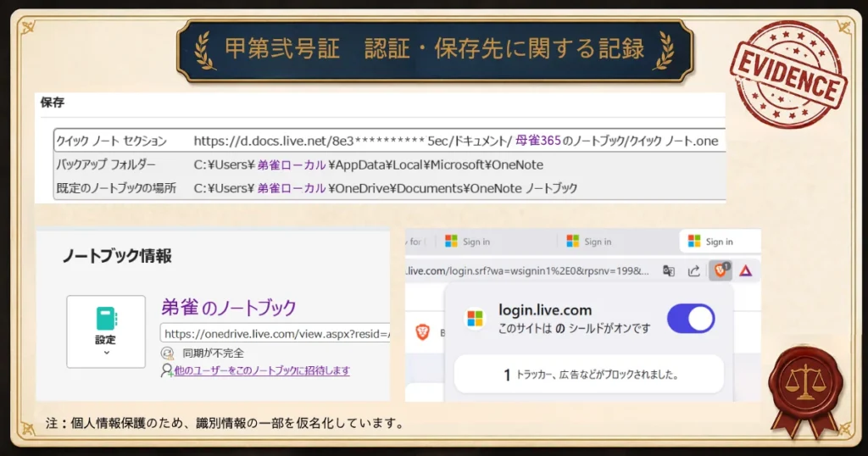Click the Brave Rewards triangle icon
Image resolution: width=868 pixels, height=456 pixels.
tap(746, 270)
